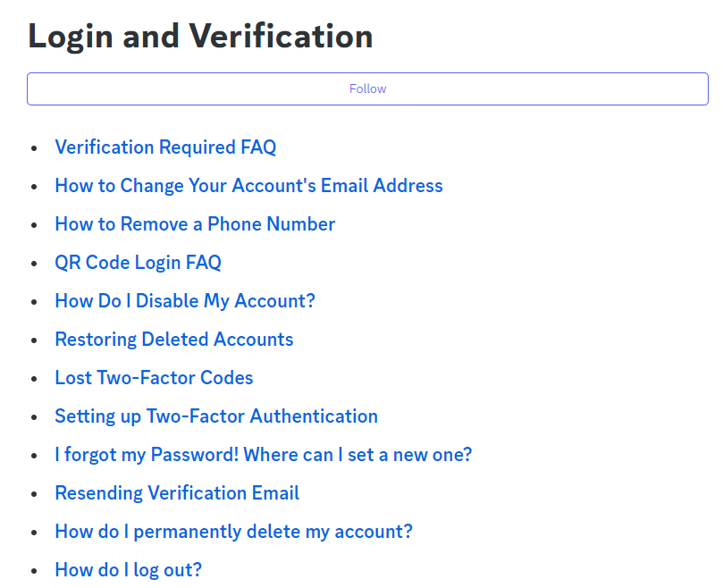Screen dimensions: 723x588
Task: Open How to Change Your Account's Email Address
Action: (249, 185)
